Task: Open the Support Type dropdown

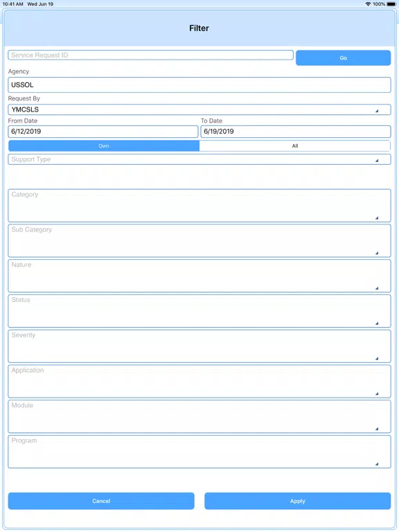Action: [x=199, y=159]
